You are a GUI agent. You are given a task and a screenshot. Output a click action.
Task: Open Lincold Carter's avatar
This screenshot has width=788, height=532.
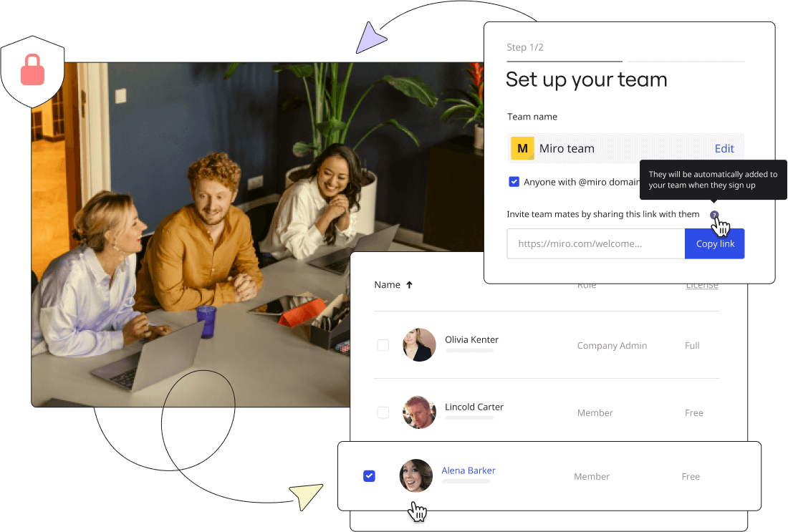pyautogui.click(x=419, y=412)
